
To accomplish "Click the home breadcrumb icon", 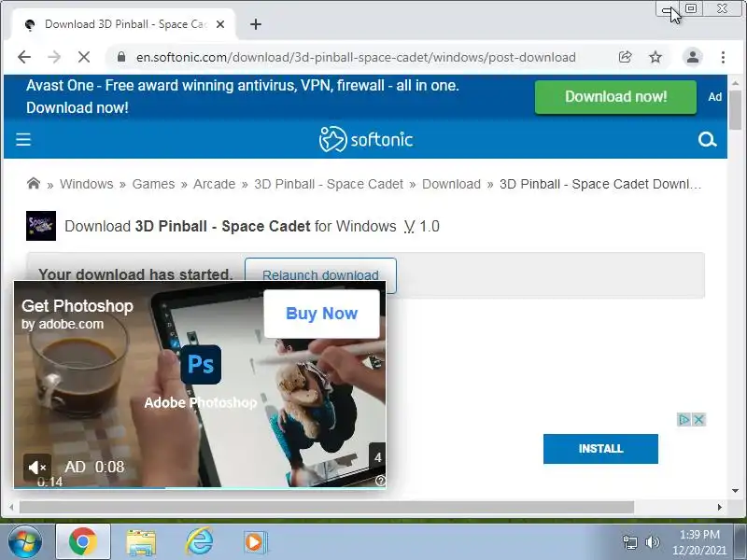I will [x=34, y=183].
